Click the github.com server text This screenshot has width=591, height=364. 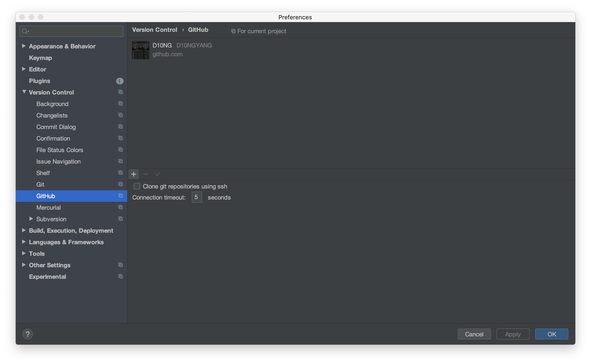167,54
